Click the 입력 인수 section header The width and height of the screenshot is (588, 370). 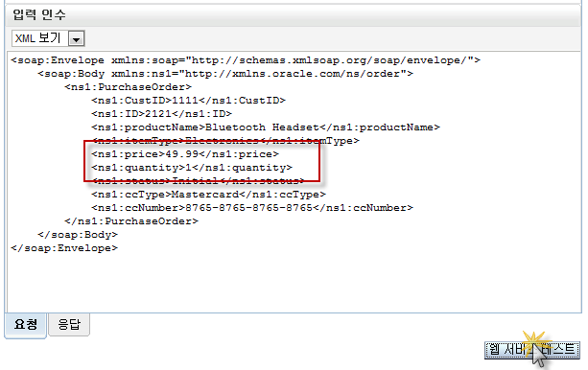[39, 15]
